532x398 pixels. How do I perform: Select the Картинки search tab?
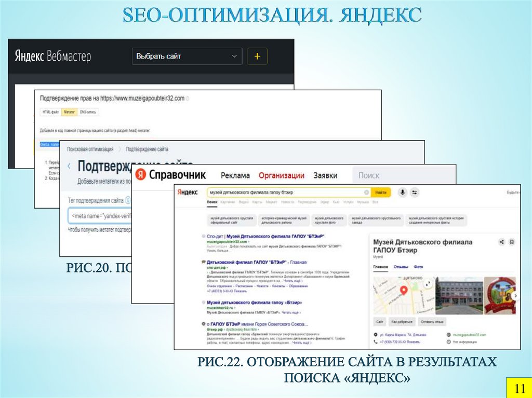point(228,202)
